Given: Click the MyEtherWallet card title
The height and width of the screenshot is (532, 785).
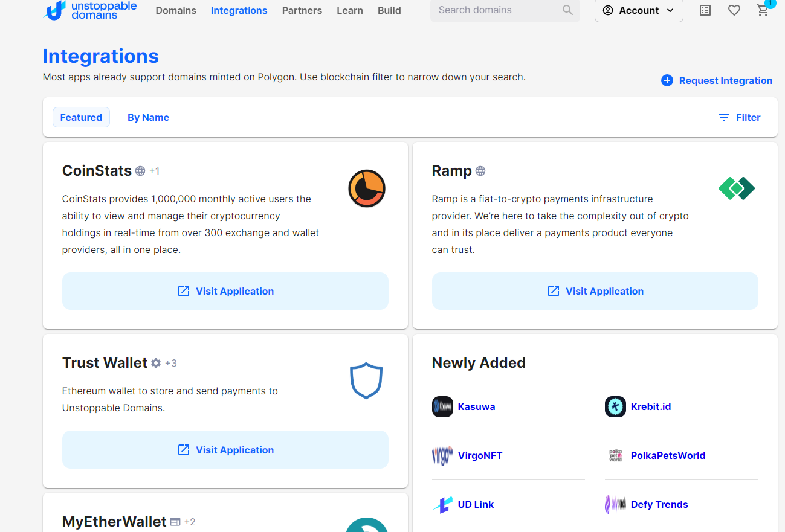Looking at the screenshot, I should 114,522.
